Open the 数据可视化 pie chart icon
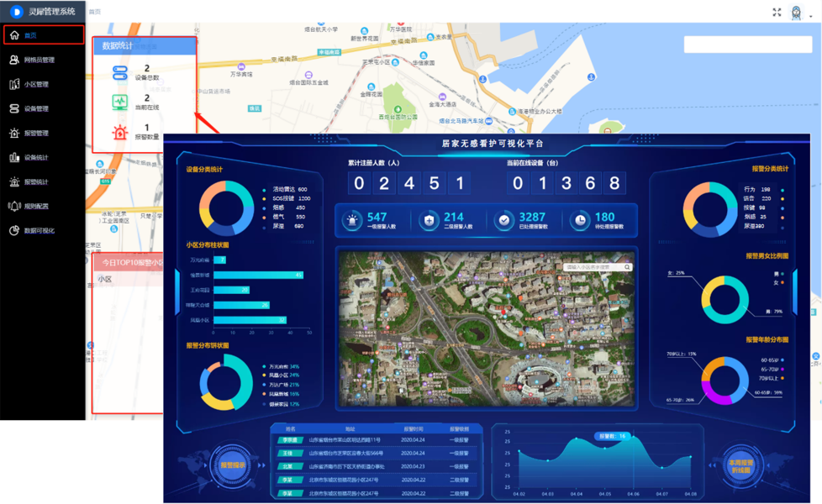The height and width of the screenshot is (504, 822). pos(14,230)
